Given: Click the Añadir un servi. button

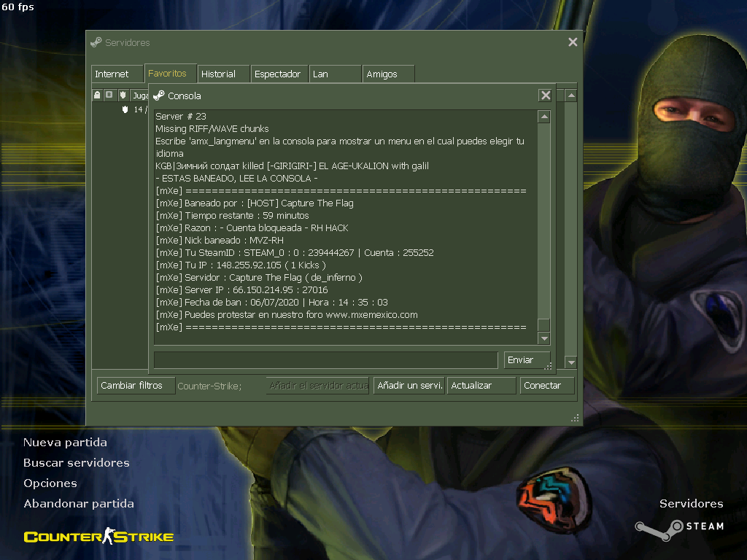Looking at the screenshot, I should point(409,385).
